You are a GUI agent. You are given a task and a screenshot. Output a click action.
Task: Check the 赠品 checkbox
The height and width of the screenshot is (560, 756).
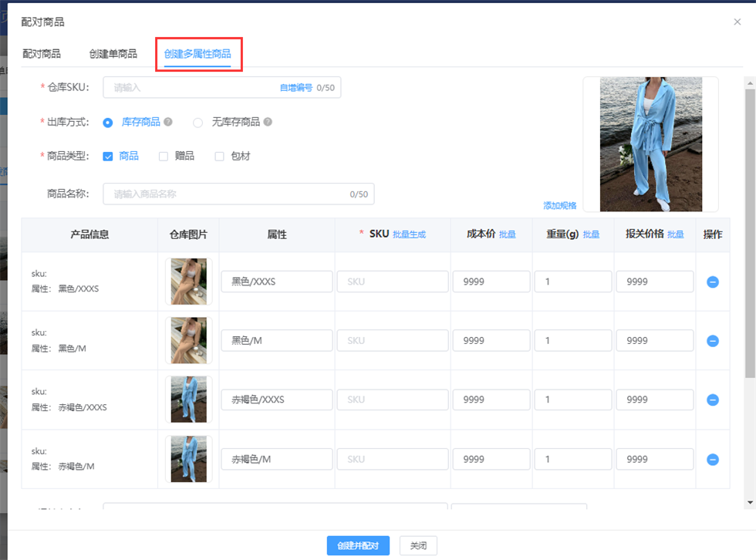point(164,156)
